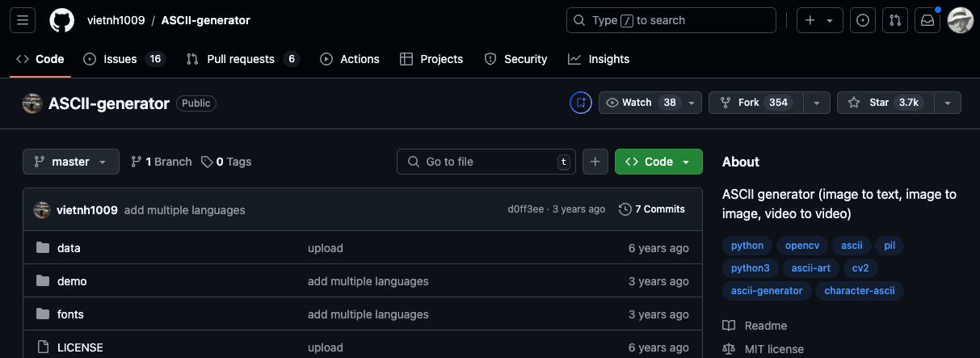
Task: Open the demo folder
Action: (x=72, y=281)
